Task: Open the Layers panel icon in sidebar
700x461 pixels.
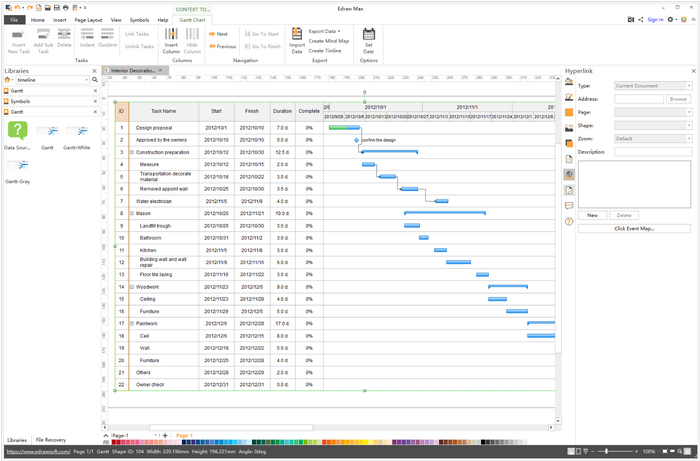Action: tap(569, 143)
